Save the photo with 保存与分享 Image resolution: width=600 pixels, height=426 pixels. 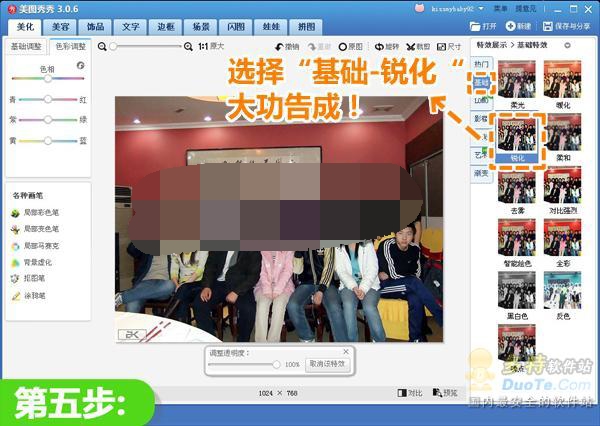pyautogui.click(x=567, y=26)
